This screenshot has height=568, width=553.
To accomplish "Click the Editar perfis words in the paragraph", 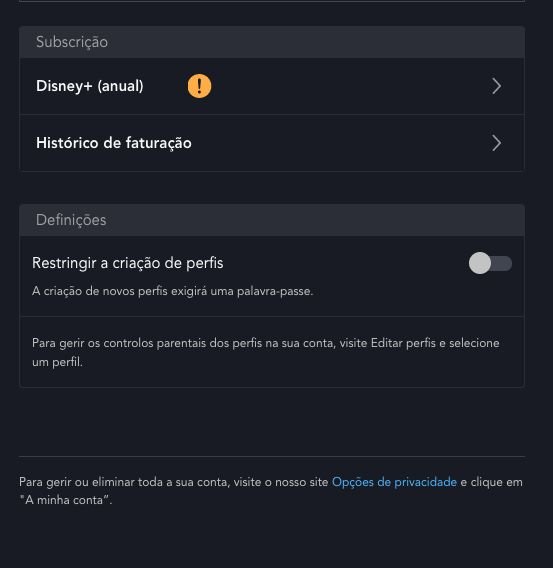I will tap(403, 343).
